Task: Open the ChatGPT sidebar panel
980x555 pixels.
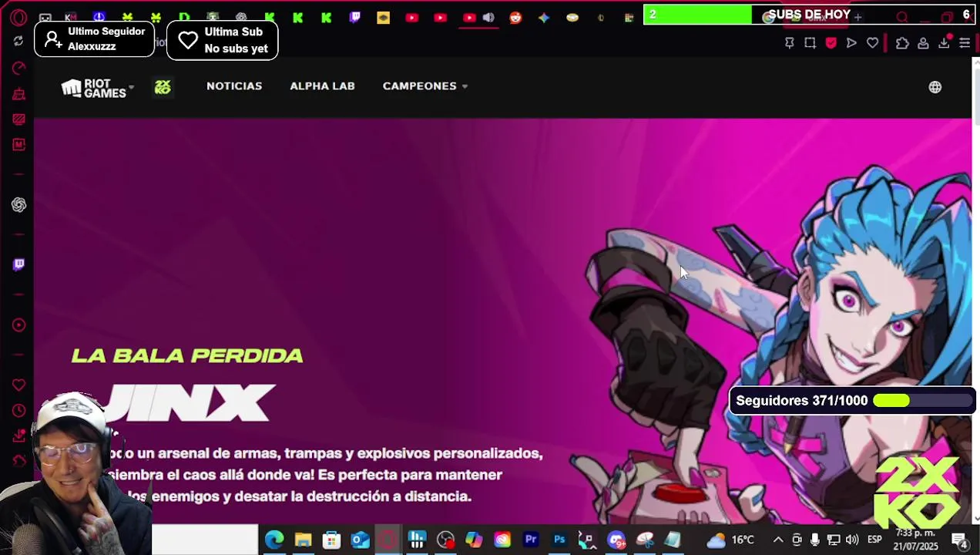Action: point(18,204)
